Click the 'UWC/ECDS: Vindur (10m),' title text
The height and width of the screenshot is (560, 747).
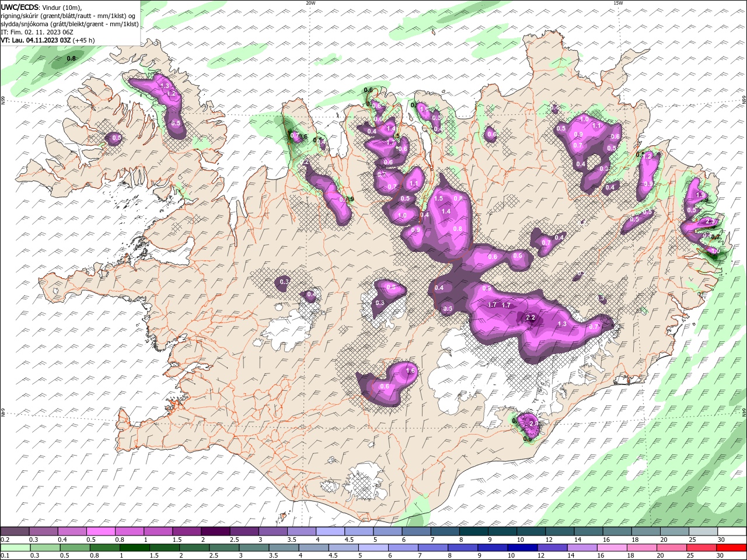(41, 7)
